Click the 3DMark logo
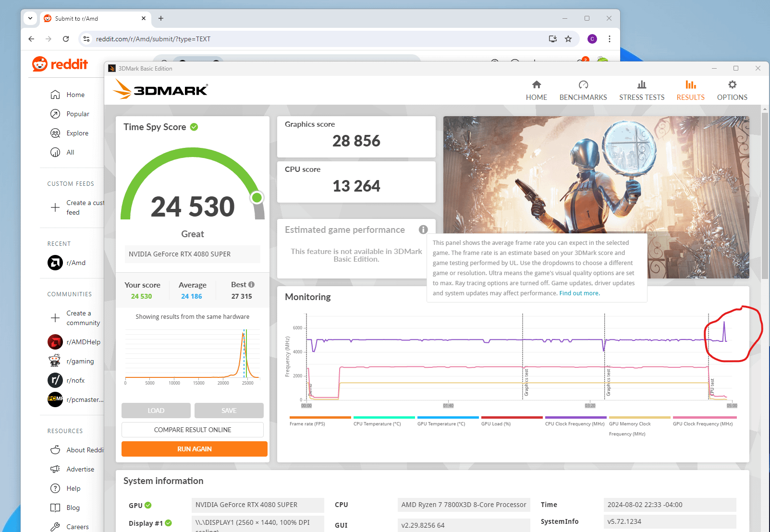The height and width of the screenshot is (532, 770). coord(160,89)
